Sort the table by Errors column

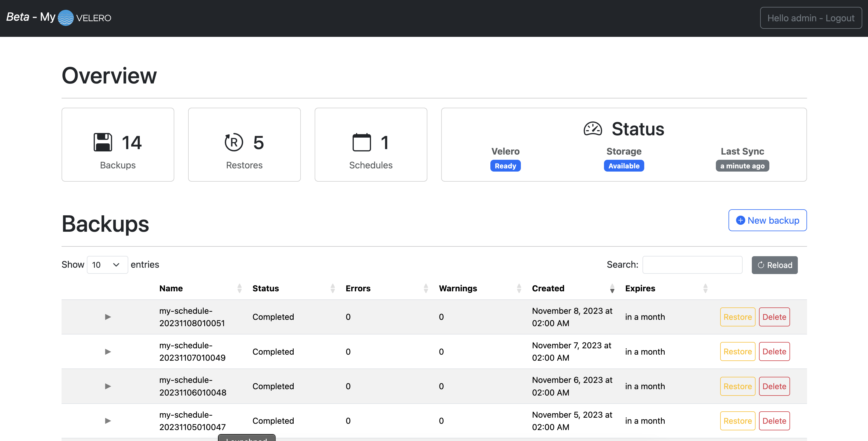[358, 288]
